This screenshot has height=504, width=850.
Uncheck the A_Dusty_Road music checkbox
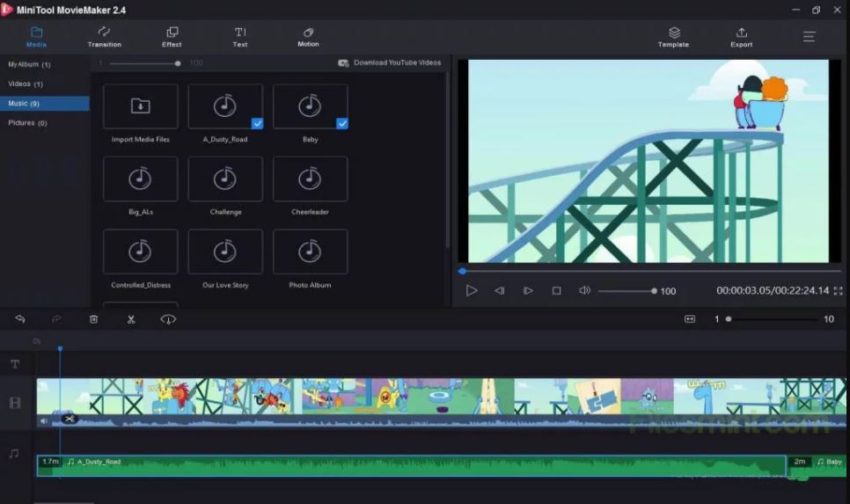pyautogui.click(x=257, y=123)
